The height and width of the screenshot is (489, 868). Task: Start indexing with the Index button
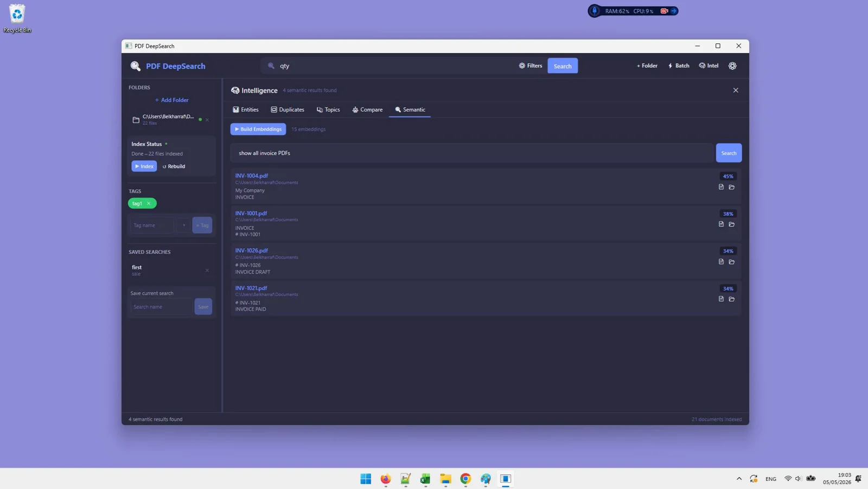144,166
